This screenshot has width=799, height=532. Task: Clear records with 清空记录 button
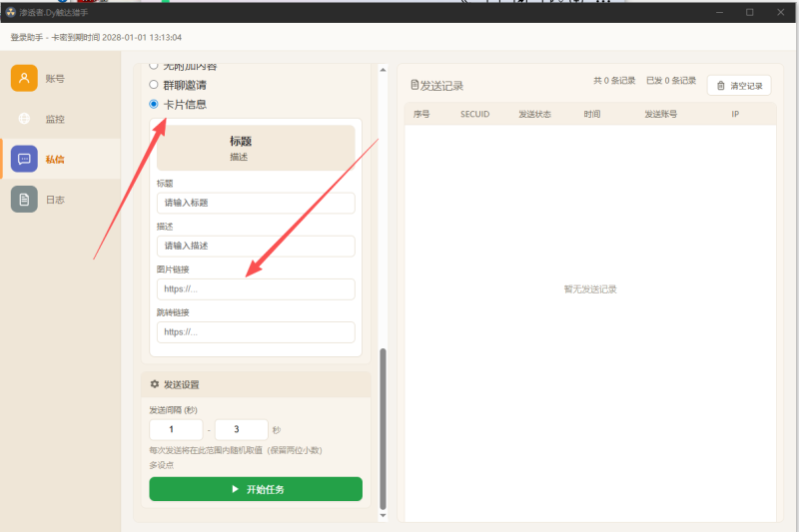click(739, 86)
